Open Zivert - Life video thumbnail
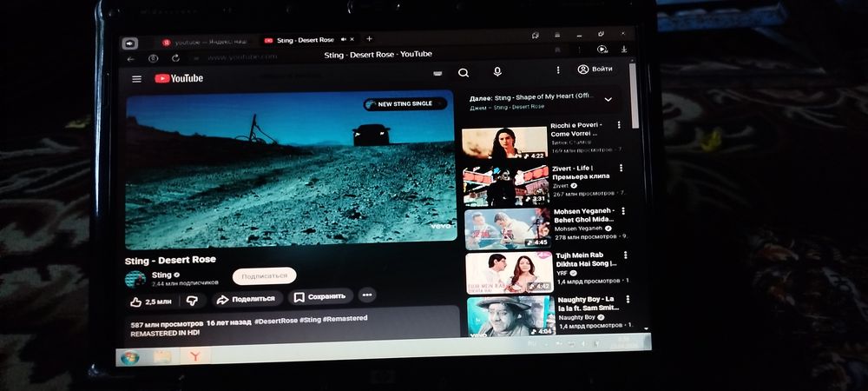 pyautogui.click(x=505, y=186)
